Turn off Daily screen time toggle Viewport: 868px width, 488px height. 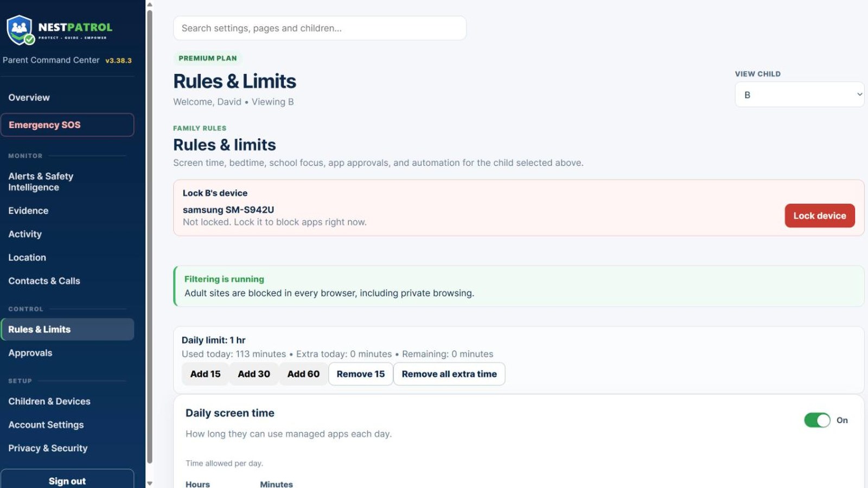817,420
